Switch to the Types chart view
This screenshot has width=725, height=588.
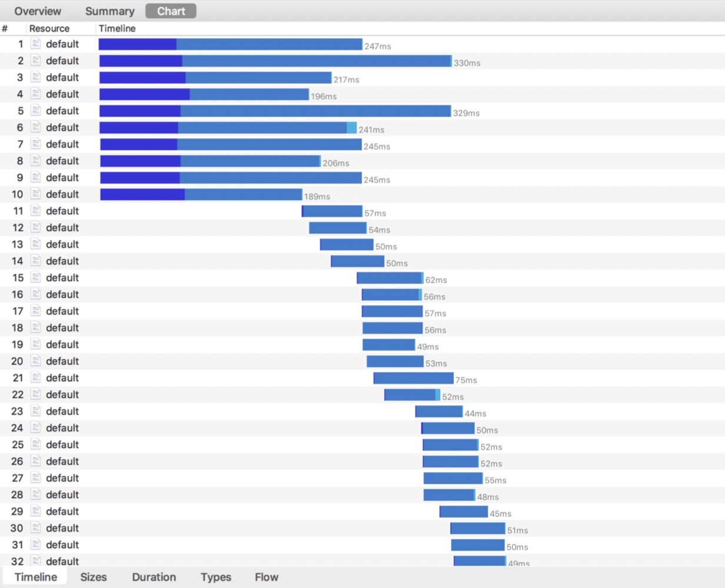pyautogui.click(x=215, y=577)
